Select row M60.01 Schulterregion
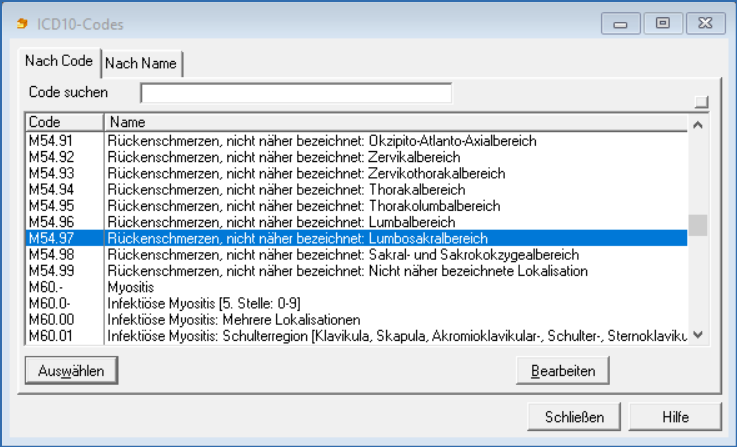The height and width of the screenshot is (447, 737). click(356, 336)
